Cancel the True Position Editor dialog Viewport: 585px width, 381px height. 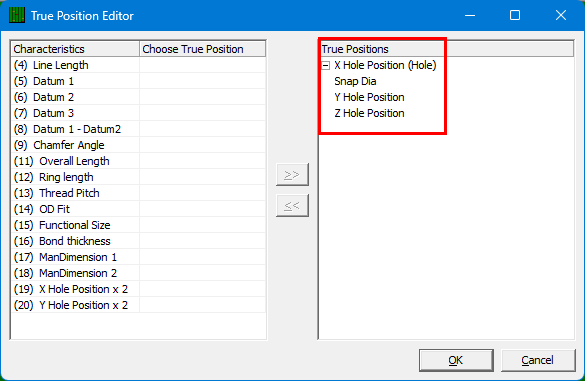(538, 360)
